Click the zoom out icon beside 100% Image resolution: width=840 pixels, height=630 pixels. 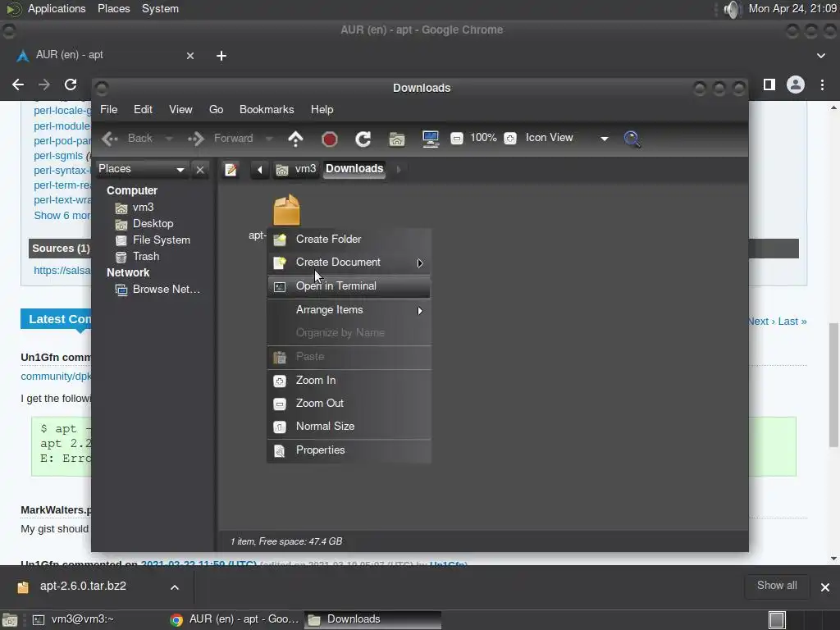tap(456, 139)
